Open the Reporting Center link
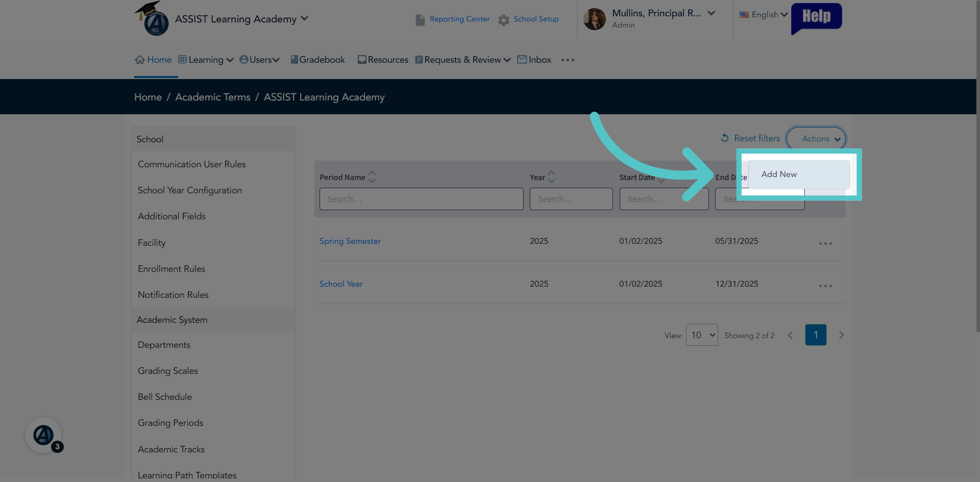This screenshot has height=482, width=980. coord(460,19)
